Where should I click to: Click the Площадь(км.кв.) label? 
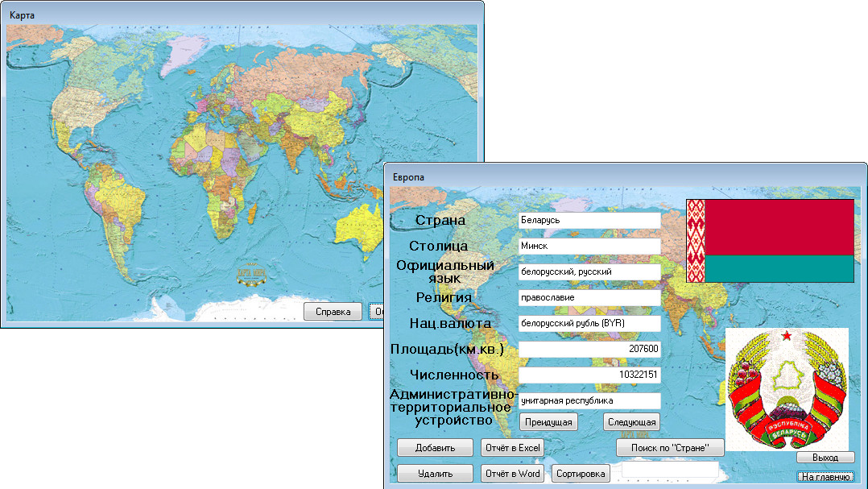tap(448, 350)
